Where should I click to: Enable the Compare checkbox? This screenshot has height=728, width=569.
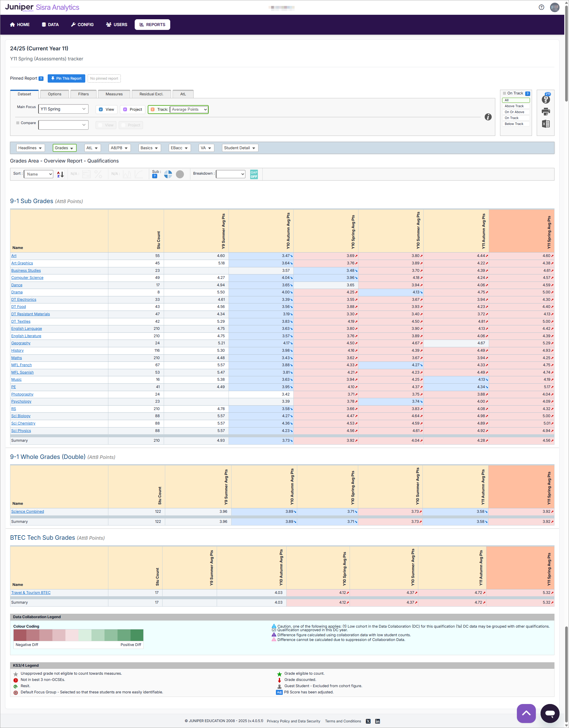point(18,123)
